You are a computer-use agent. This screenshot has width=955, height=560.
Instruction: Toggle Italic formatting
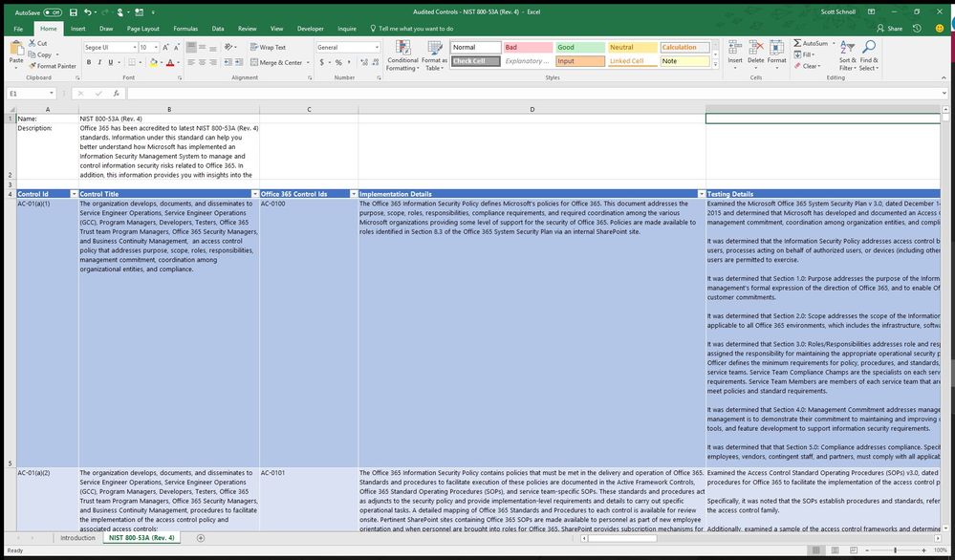coord(99,62)
